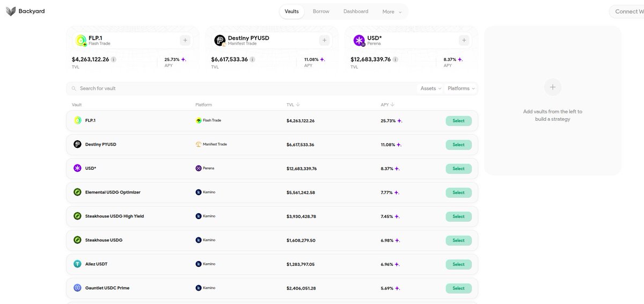The image size is (644, 304).
Task: Click the large plus icon in strategy panel
Action: point(553,87)
